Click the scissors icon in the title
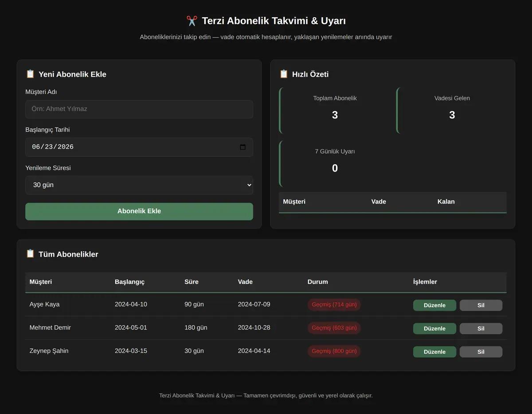 [x=192, y=21]
